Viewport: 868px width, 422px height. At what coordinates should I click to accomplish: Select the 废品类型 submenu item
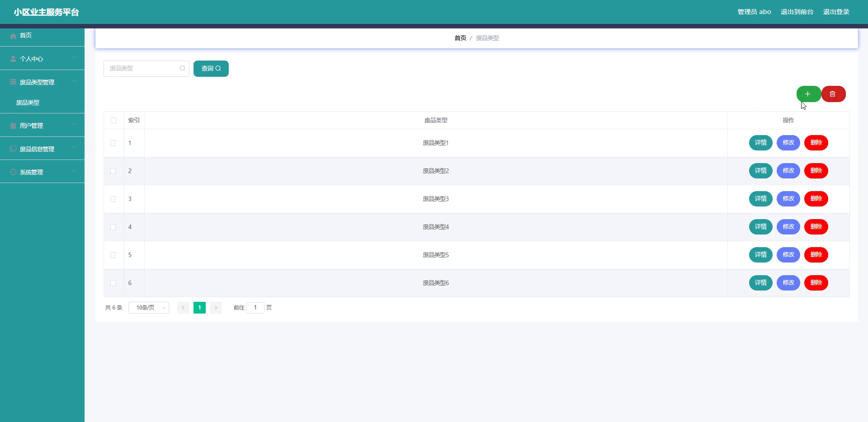42,103
